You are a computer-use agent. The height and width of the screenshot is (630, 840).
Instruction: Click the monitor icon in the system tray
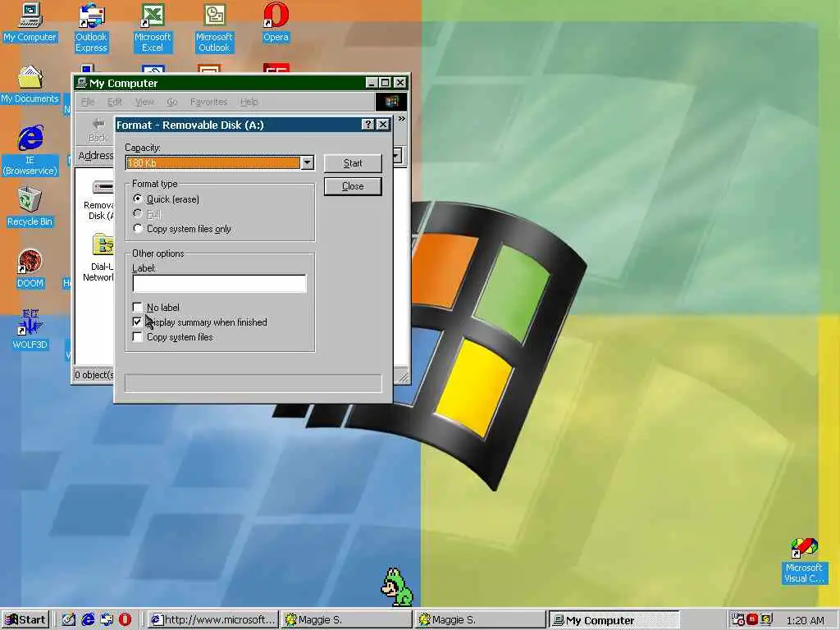click(x=766, y=620)
